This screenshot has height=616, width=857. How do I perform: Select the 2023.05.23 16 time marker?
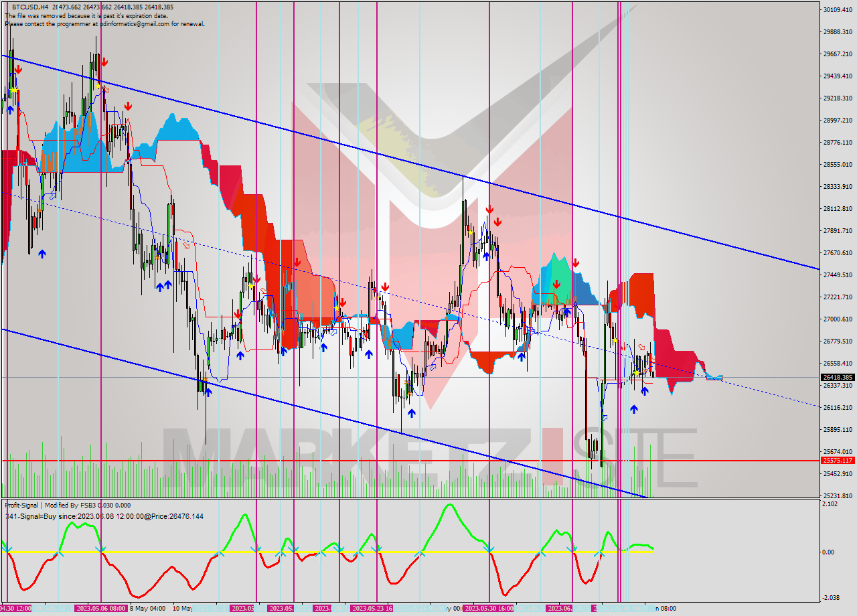tap(373, 608)
